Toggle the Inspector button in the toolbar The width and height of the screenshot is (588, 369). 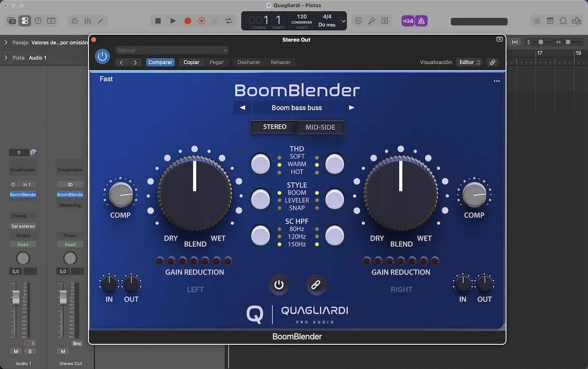tap(24, 21)
